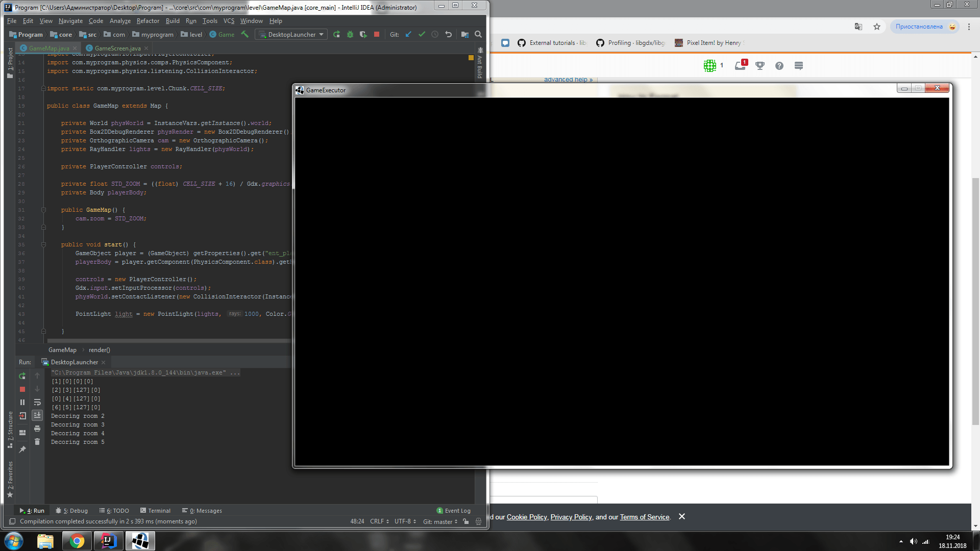This screenshot has width=980, height=551.
Task: Update project from Git with the blue arrow
Action: 408,34
